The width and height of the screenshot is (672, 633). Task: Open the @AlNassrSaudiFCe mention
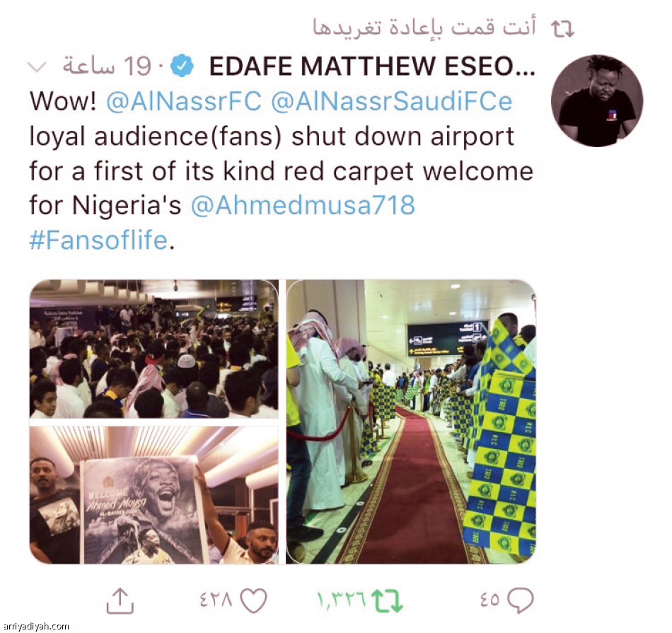point(392,102)
